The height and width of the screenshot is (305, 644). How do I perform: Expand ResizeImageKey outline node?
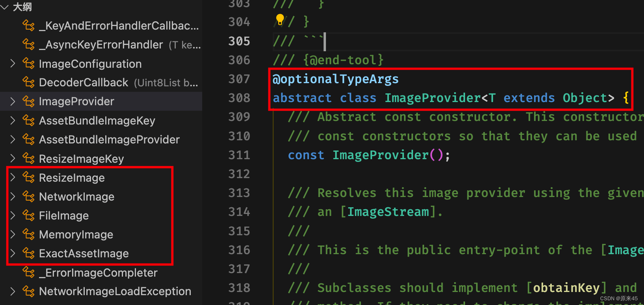click(x=13, y=158)
